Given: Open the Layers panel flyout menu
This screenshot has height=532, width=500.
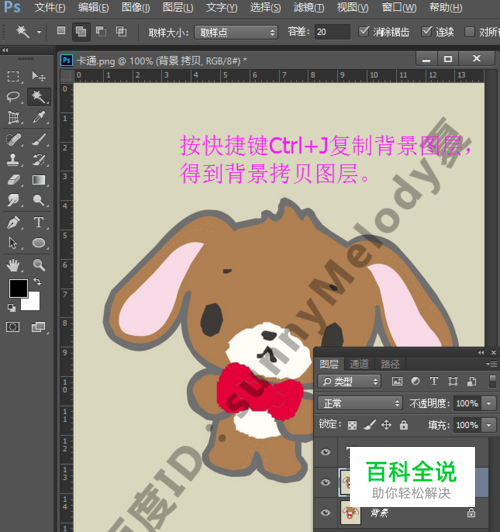Looking at the screenshot, I should tap(491, 364).
